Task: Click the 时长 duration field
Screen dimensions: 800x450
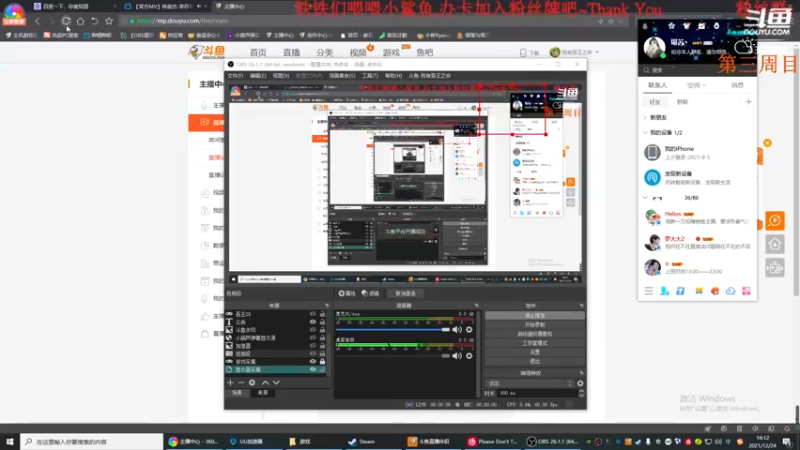Action: pos(537,393)
